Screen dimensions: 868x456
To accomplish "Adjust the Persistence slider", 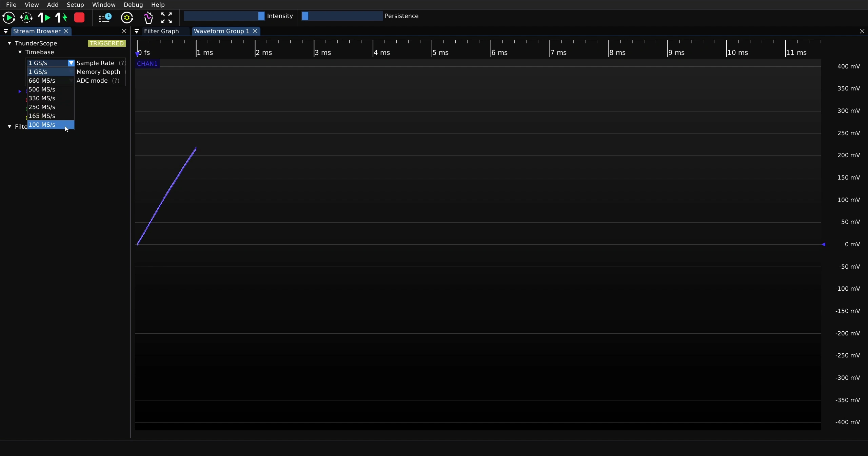I will tap(342, 16).
